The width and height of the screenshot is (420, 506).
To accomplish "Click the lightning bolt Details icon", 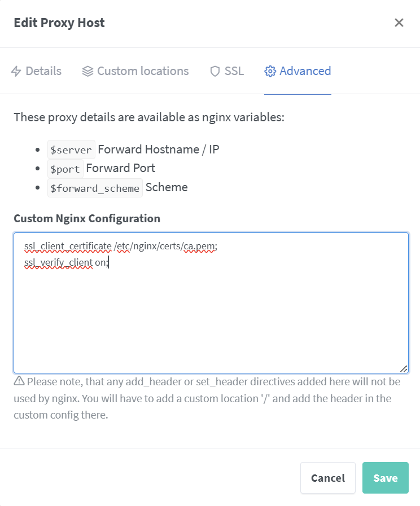I will [x=16, y=71].
